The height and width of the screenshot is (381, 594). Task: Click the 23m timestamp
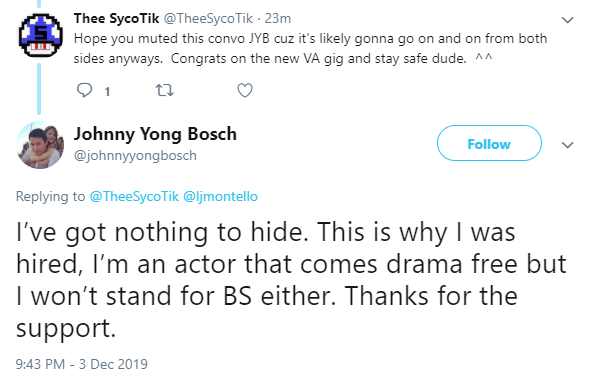point(278,18)
